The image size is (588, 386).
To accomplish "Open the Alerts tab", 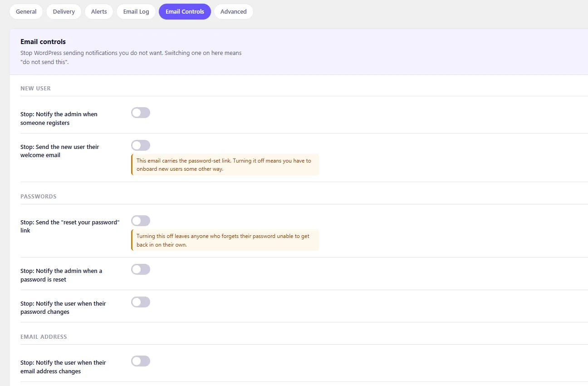I will [x=99, y=12].
